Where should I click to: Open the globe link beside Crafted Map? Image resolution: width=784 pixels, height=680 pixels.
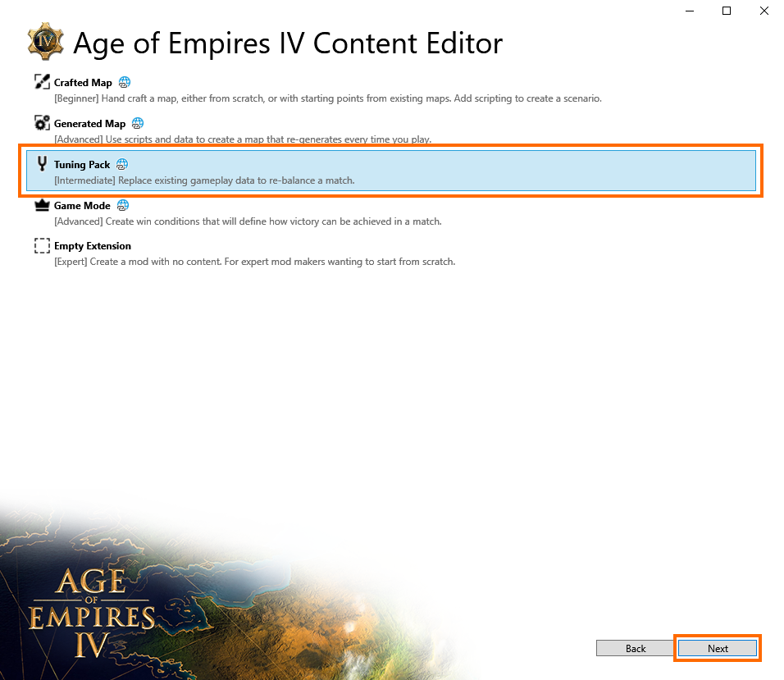[x=125, y=82]
